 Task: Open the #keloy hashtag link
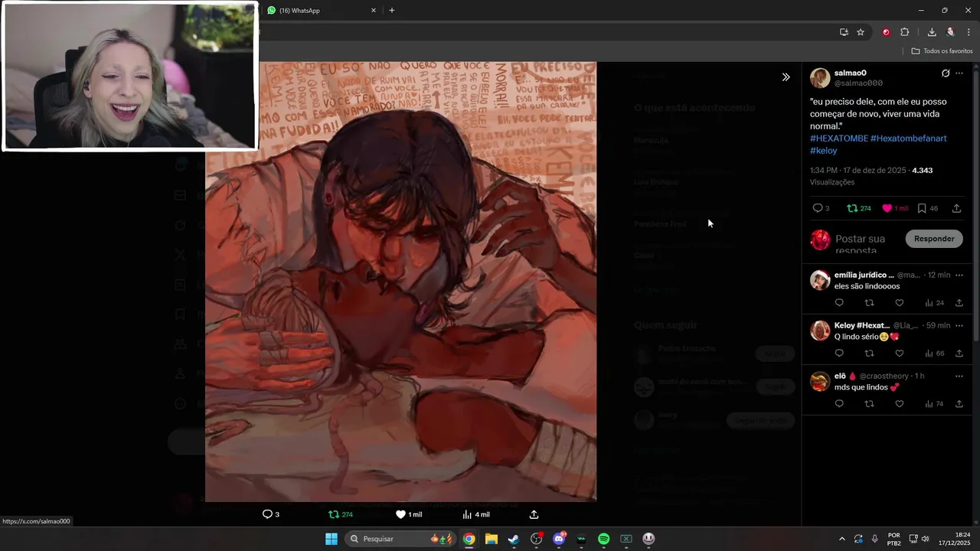824,151
